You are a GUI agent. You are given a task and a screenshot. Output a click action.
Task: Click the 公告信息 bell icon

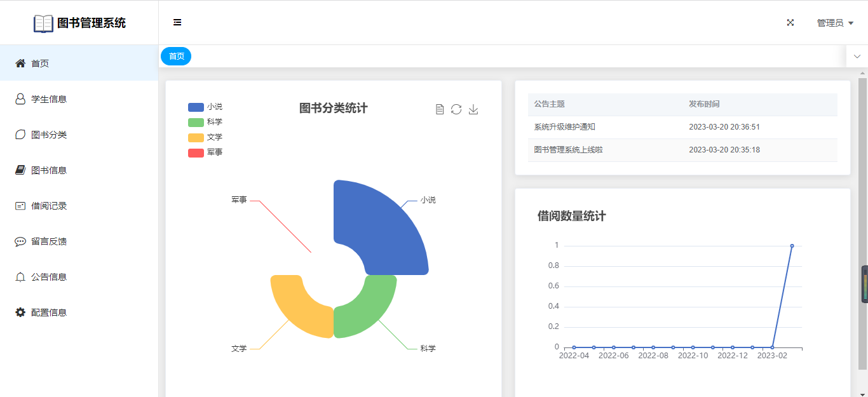(x=20, y=277)
